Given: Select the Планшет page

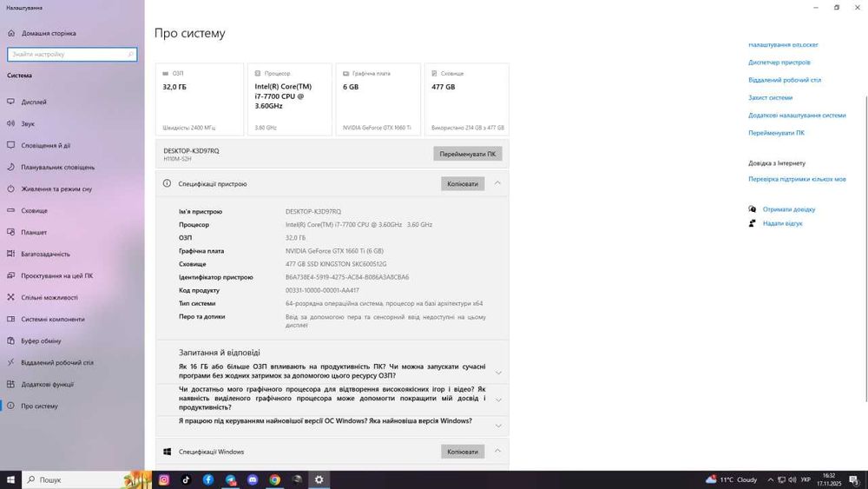Looking at the screenshot, I should click(x=72, y=232).
